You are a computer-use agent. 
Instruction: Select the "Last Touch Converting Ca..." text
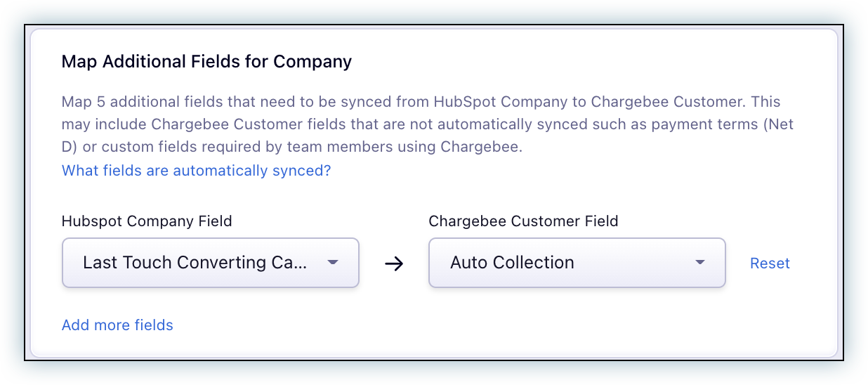[x=195, y=263]
